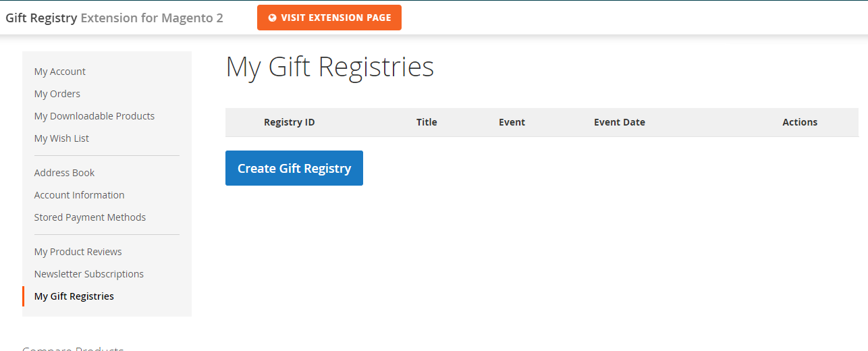Navigate to My Wish List
Screen dimensions: 868x351
61,138
